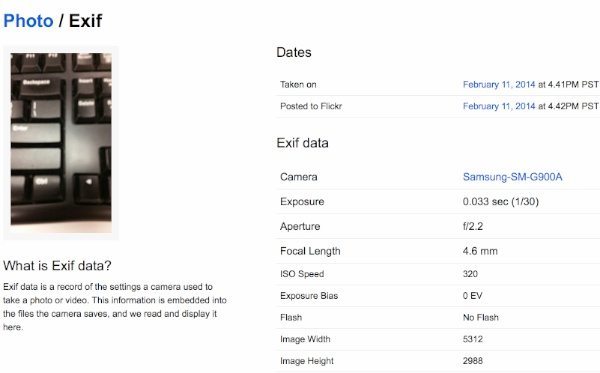Click the Camera row label
Image resolution: width=600 pixels, height=373 pixels.
click(298, 177)
